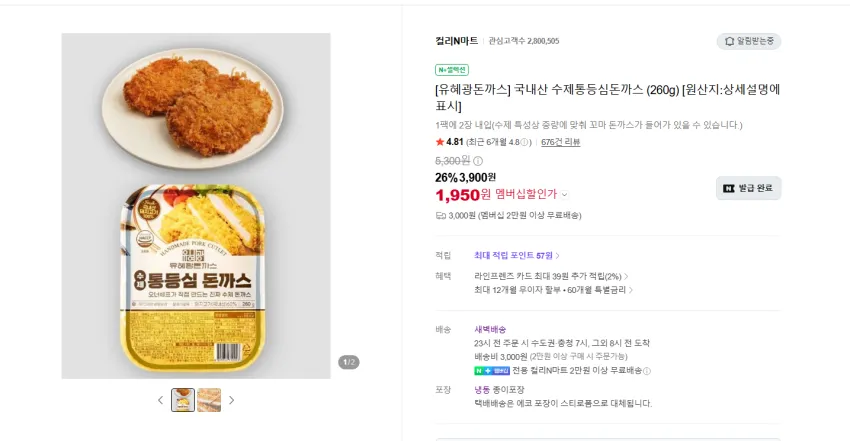Click the previous image arrow under the product photo
Image resolution: width=850 pixels, height=441 pixels.
tap(160, 400)
